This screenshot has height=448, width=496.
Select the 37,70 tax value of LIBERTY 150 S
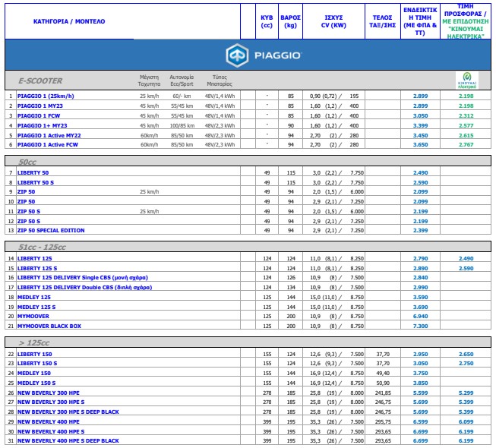click(383, 363)
